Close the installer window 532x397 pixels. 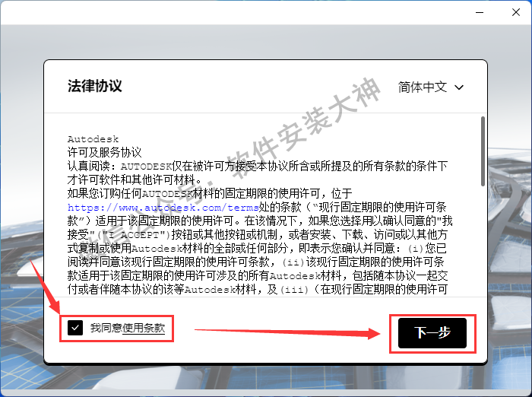pos(516,12)
